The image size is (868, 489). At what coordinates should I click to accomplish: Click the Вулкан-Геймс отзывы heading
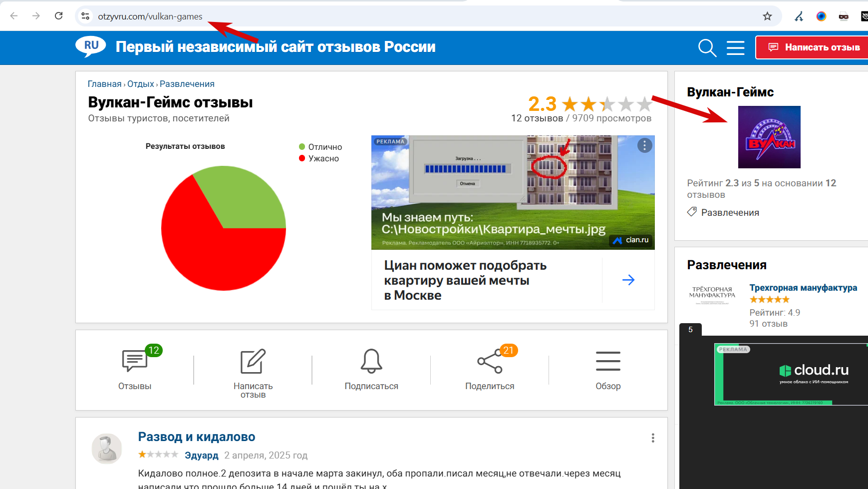click(x=170, y=102)
